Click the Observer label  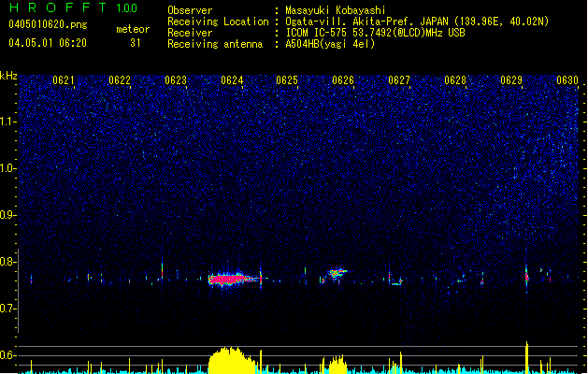(190, 10)
